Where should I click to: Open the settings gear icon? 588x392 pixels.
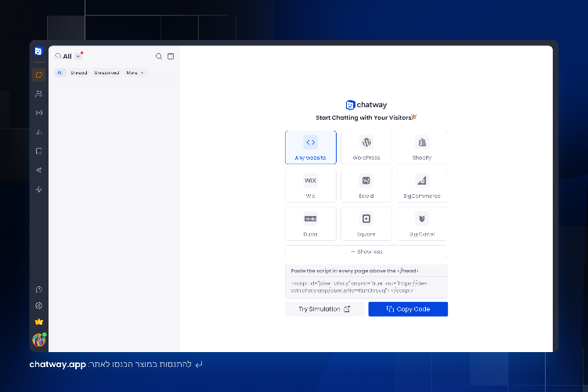tap(38, 305)
